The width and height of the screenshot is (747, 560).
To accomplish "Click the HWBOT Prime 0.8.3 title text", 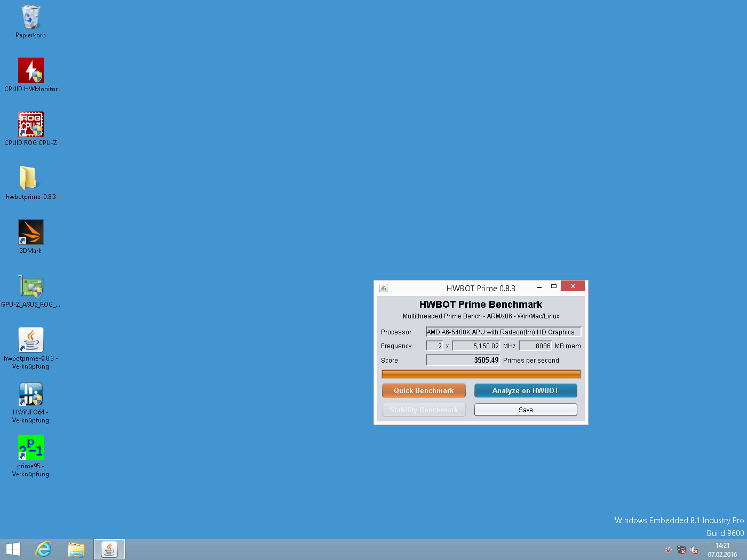I will 481,289.
